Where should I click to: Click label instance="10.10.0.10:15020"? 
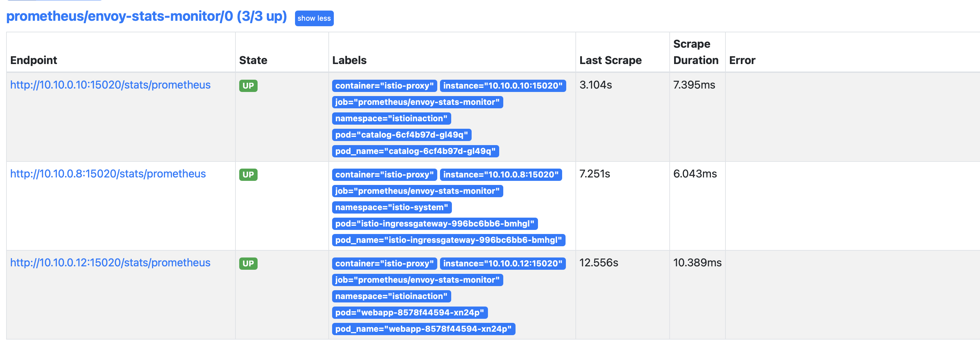503,86
